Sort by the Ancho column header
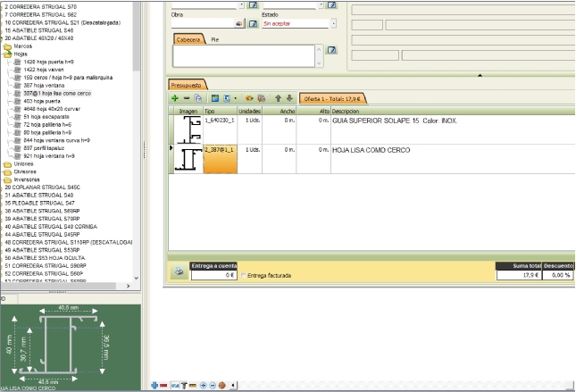 pyautogui.click(x=280, y=111)
